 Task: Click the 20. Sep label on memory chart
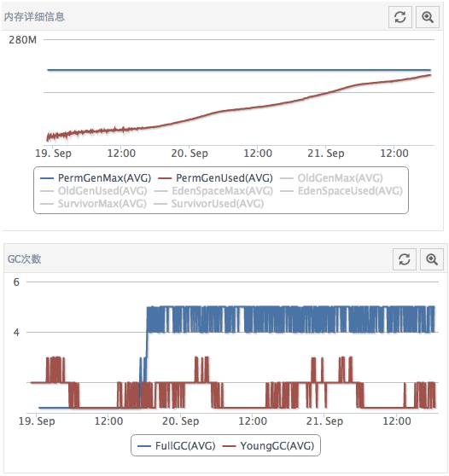[190, 154]
